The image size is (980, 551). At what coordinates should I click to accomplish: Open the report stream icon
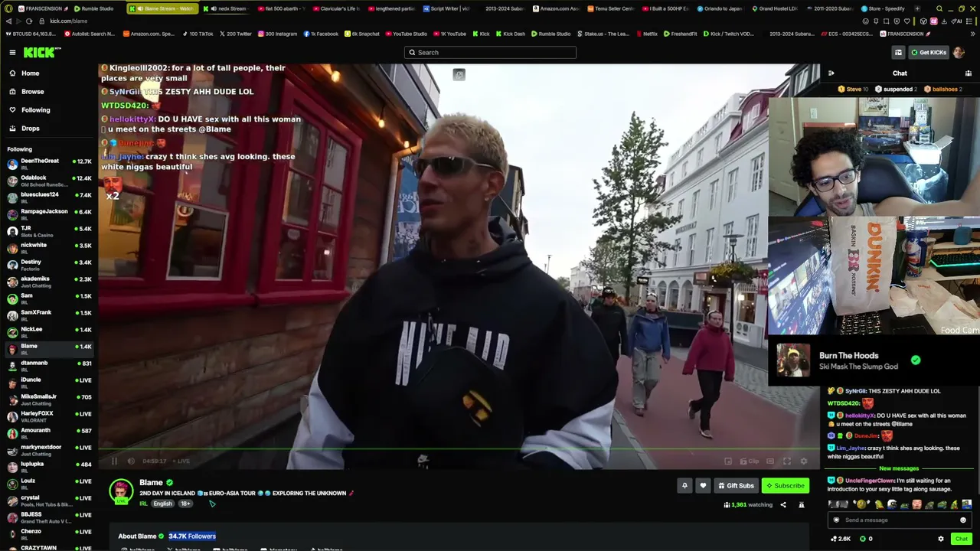[802, 505]
